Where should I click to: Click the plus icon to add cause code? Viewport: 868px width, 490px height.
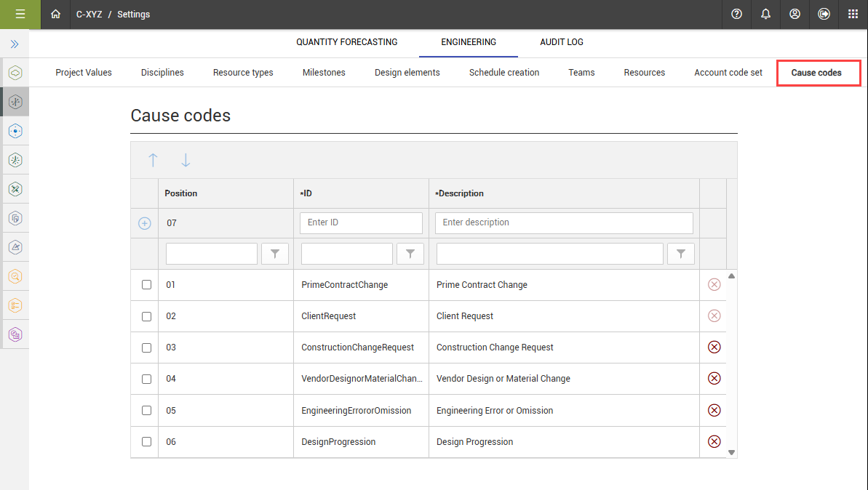[145, 223]
